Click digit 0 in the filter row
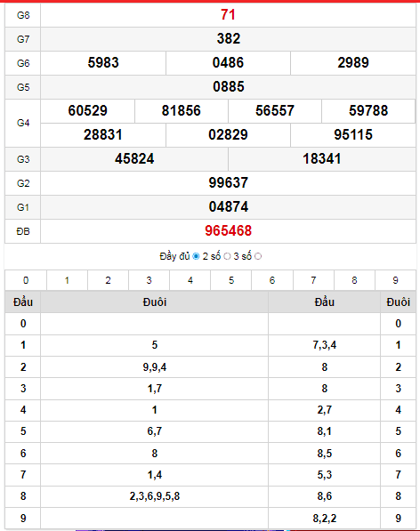Image resolution: width=420 pixels, height=531 pixels. pyautogui.click(x=26, y=280)
